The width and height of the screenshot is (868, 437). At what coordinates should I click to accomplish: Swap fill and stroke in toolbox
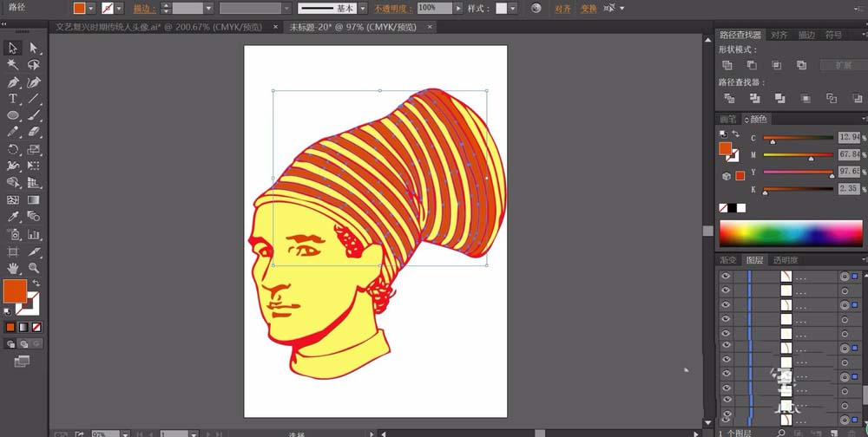click(36, 283)
